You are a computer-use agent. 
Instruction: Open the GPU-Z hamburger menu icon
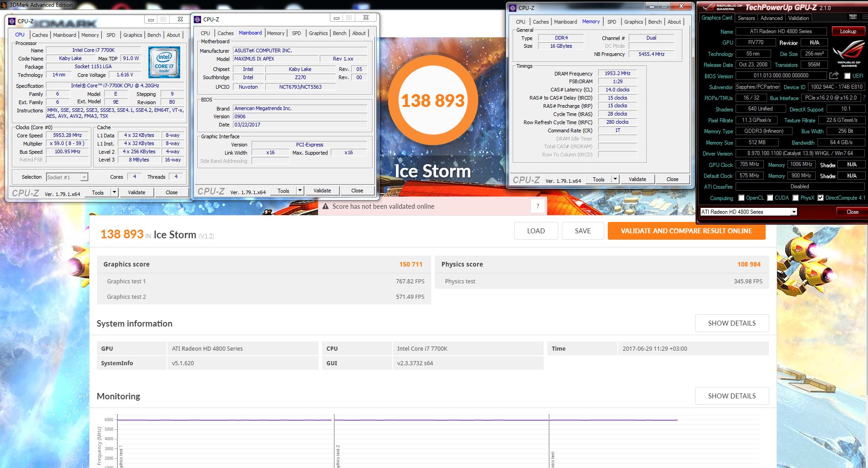(865, 17)
